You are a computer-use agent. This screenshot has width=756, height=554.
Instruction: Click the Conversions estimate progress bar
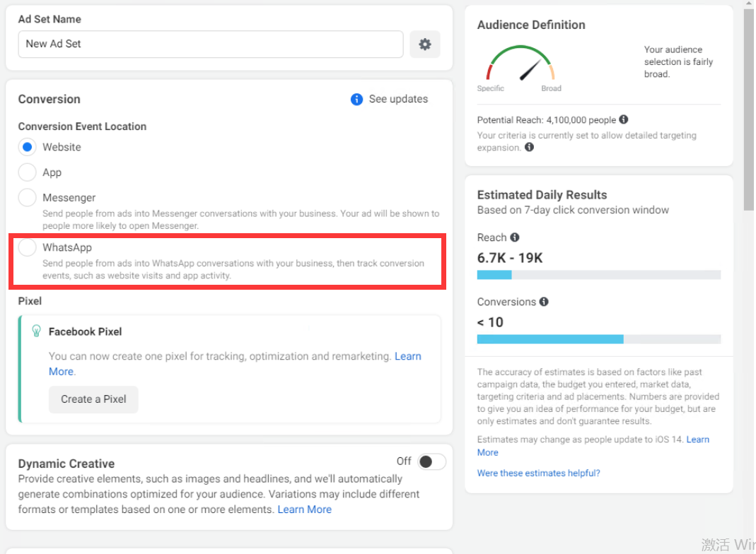coord(598,339)
